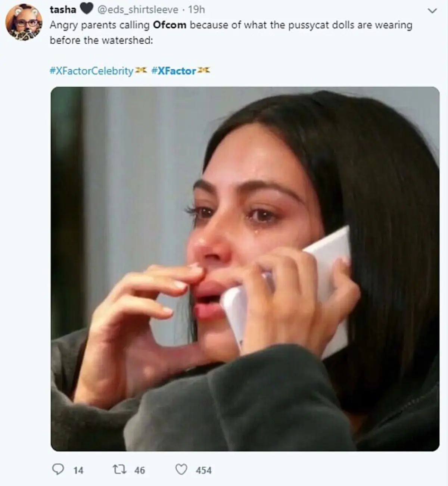Click the X emoji after #XFactor
This screenshot has width=448, height=486.
(203, 70)
